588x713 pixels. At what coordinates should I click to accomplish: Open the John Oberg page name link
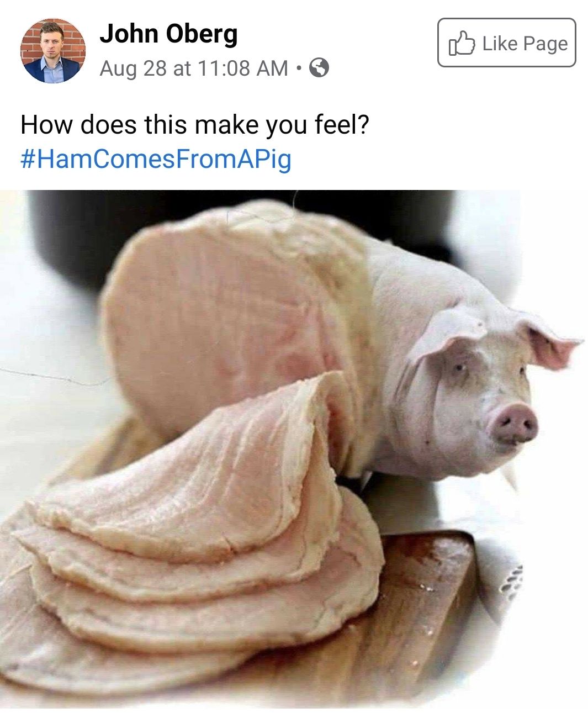pyautogui.click(x=168, y=34)
